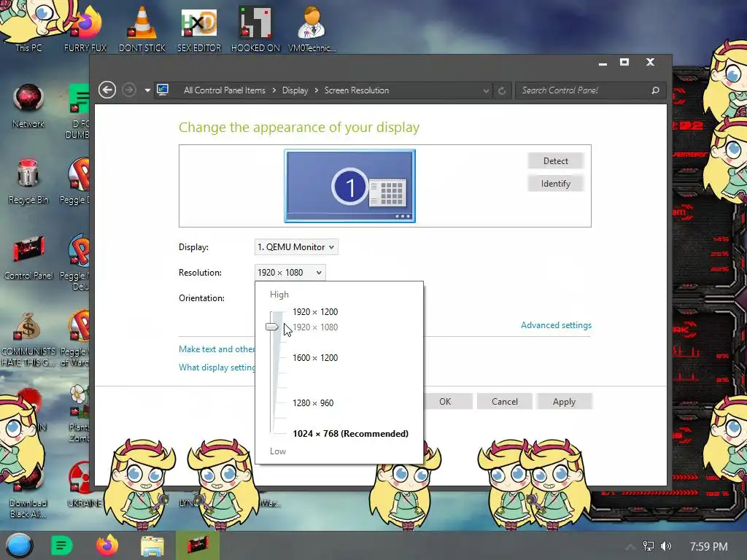This screenshot has width=747, height=560.
Task: Open the Control Panel desktop icon
Action: (28, 257)
